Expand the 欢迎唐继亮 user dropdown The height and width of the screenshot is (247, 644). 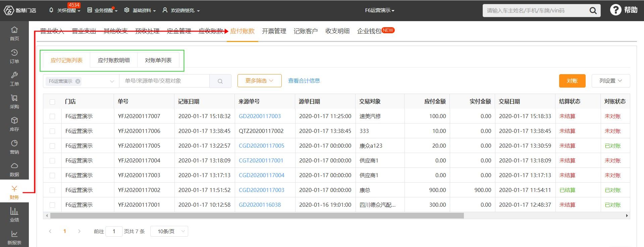[198, 11]
